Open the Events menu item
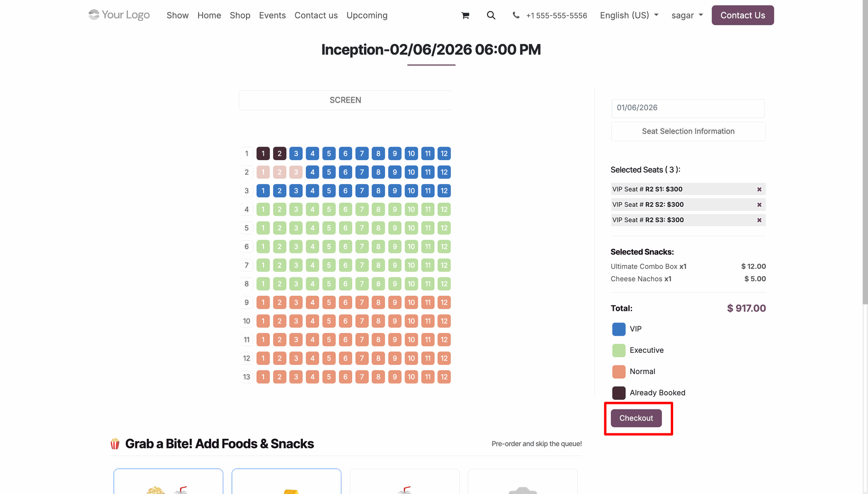The height and width of the screenshot is (494, 868). 272,15
